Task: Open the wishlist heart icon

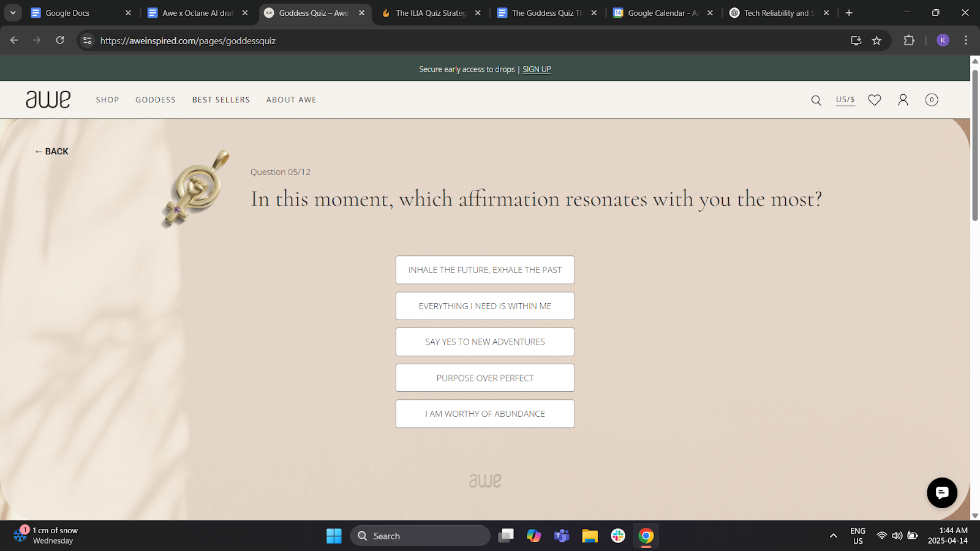Action: click(874, 100)
